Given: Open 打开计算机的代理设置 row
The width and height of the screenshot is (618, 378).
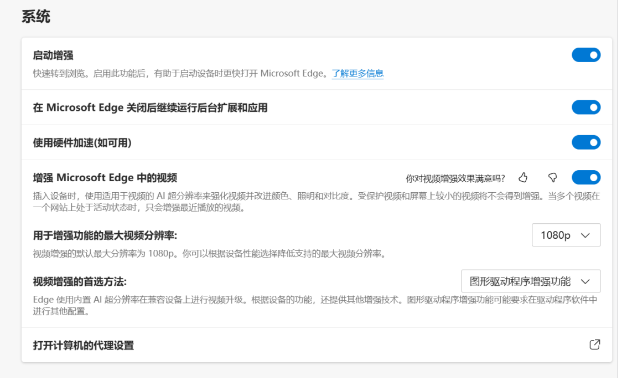Looking at the screenshot, I should click(317, 345).
